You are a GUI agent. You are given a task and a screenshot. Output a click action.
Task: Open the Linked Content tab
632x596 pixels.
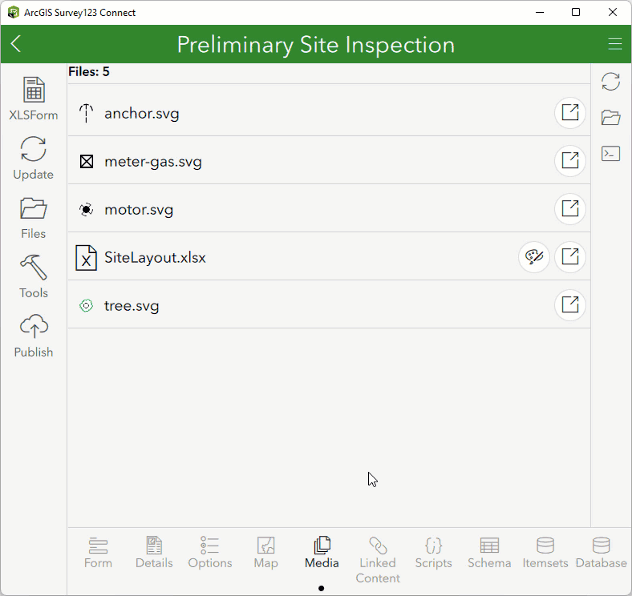coord(378,560)
